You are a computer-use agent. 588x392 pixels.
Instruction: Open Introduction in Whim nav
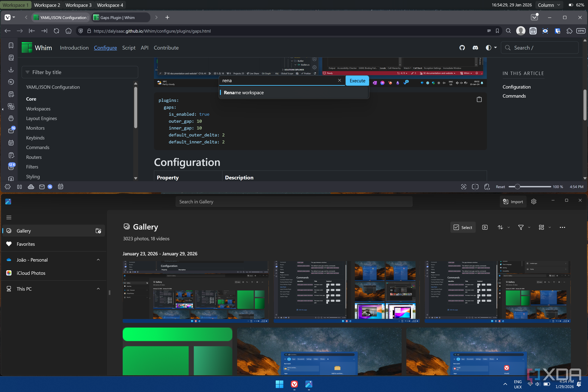(x=74, y=48)
